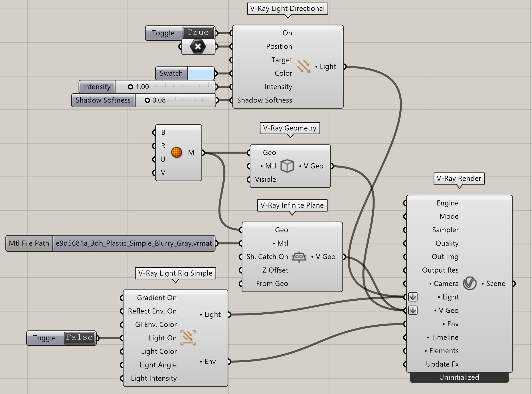The width and height of the screenshot is (532, 394).
Task: Click the flatten arrow icon on V Geo input
Action: point(413,310)
